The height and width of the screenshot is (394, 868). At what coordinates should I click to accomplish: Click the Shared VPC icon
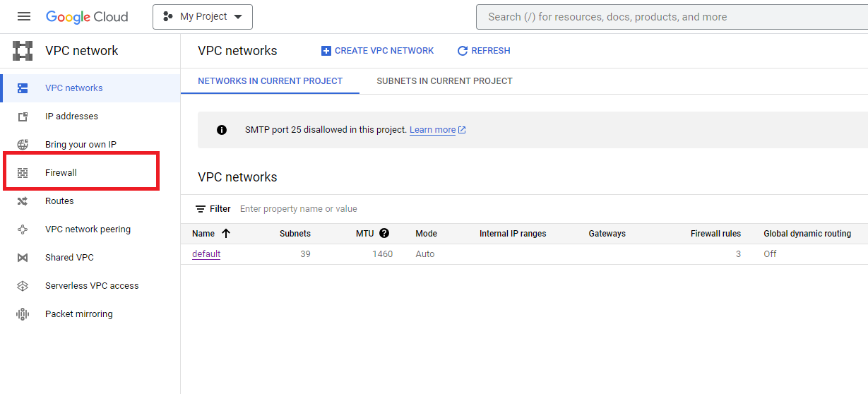(23, 258)
